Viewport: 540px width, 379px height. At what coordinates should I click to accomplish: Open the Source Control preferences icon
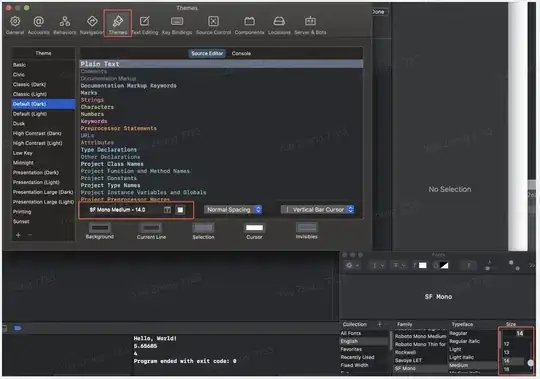[x=213, y=25]
